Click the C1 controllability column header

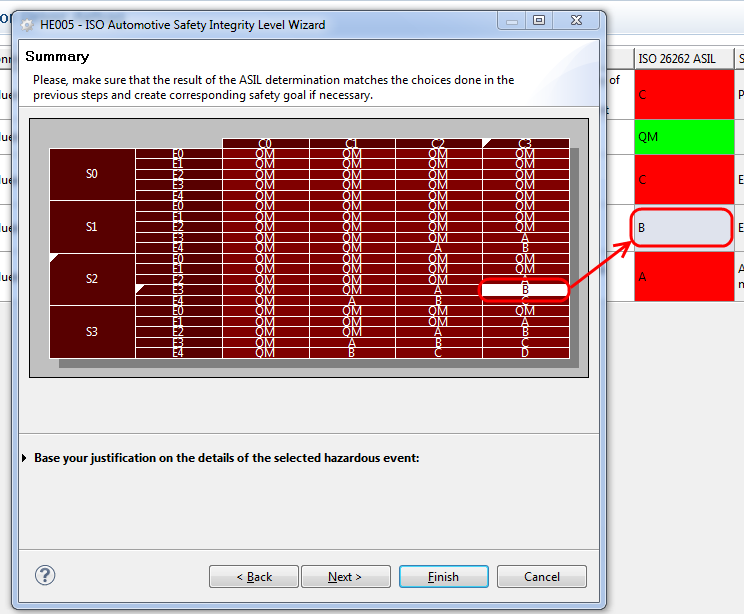click(352, 143)
